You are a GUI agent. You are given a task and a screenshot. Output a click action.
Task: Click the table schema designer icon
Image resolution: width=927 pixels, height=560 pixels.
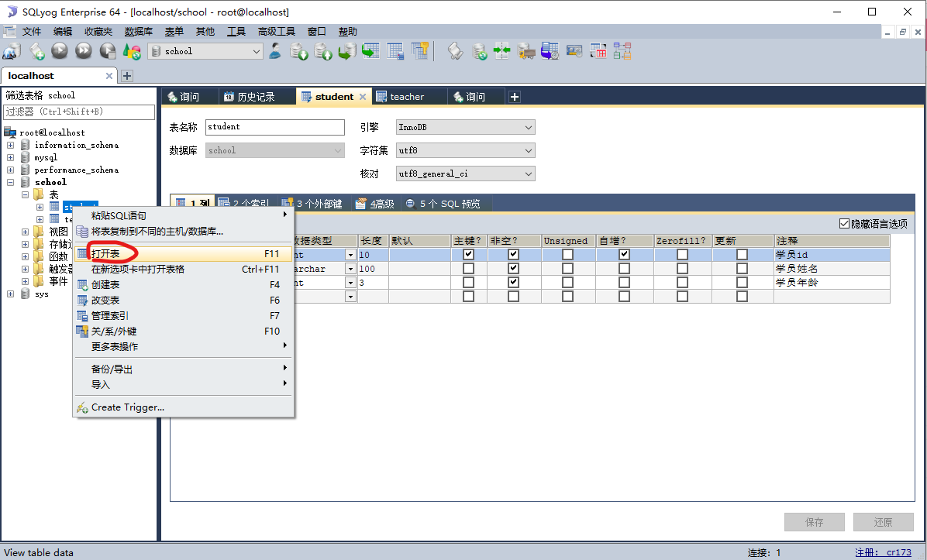(x=395, y=51)
